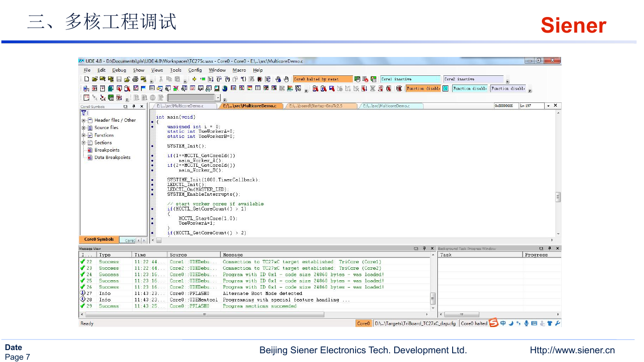Click the teal N icon beside Function disable
644x362 pixels.
pos(445,88)
